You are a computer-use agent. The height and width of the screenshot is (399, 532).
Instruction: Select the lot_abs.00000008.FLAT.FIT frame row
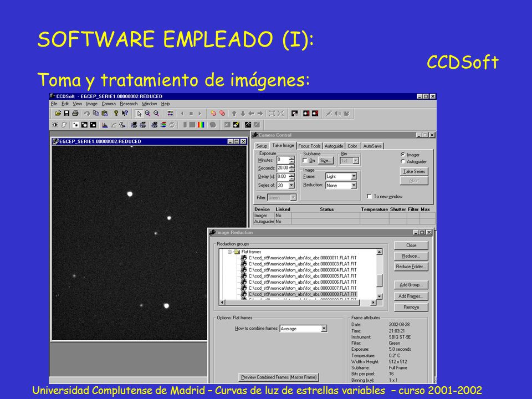pos(303,294)
